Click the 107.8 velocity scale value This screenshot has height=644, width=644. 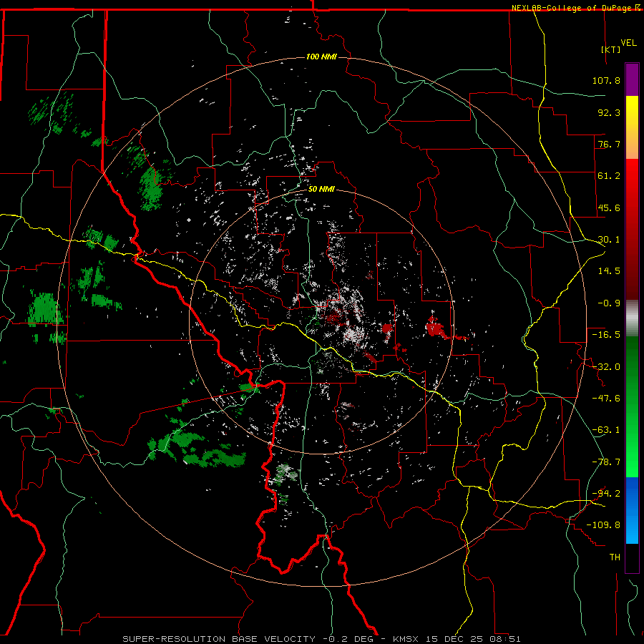coord(606,80)
